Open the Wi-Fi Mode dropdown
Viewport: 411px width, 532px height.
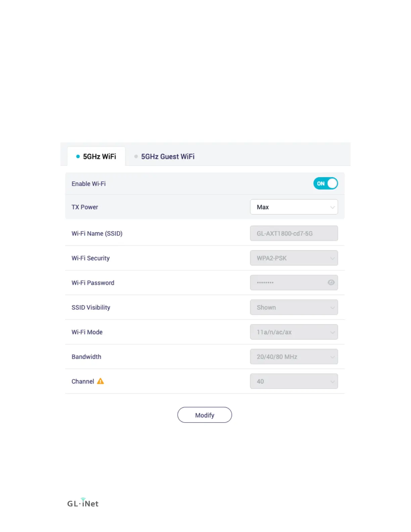[294, 332]
